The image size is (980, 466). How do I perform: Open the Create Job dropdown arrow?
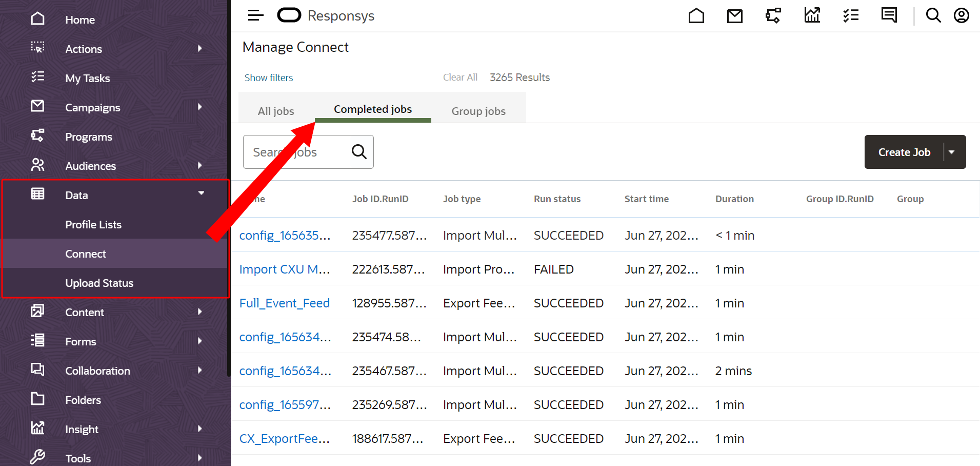(952, 152)
